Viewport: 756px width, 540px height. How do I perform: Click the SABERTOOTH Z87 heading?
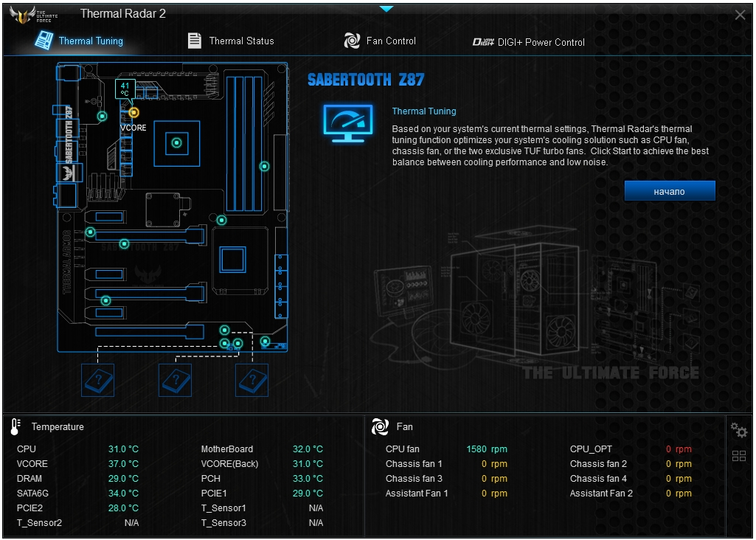(366, 80)
